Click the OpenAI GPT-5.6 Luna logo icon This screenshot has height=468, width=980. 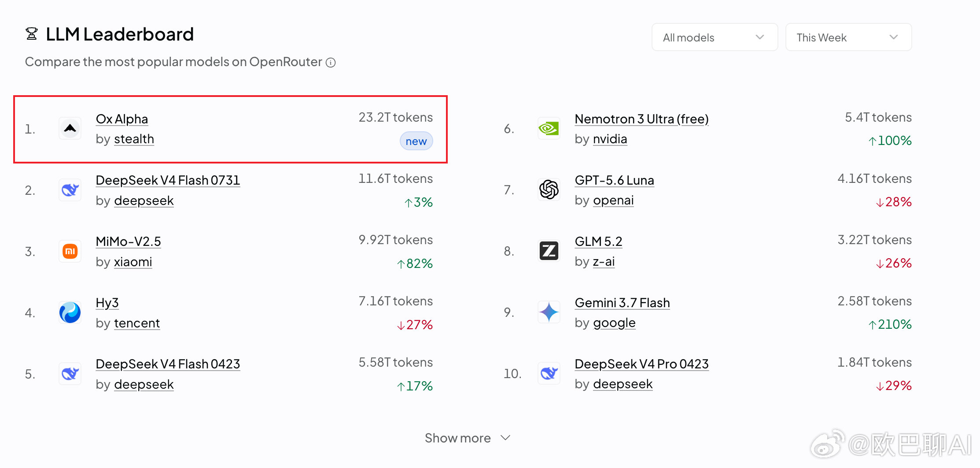pyautogui.click(x=549, y=190)
